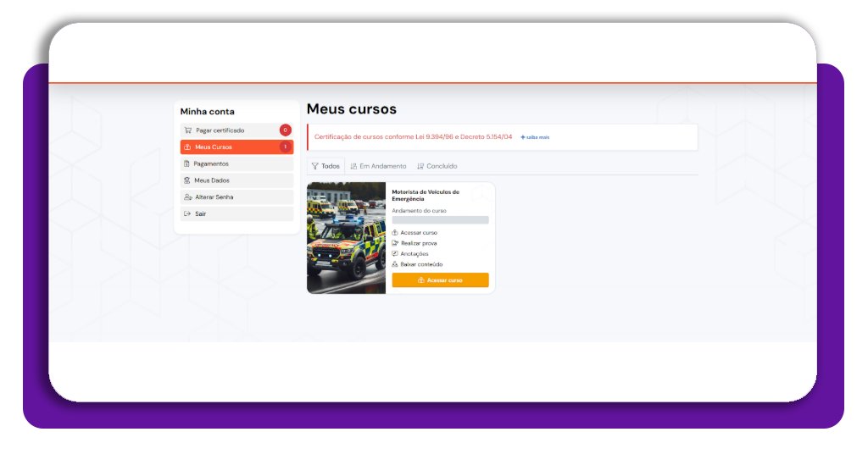Viewport: 868px width, 454px height.
Task: Click the small Acessar curso link above Realizar prova
Action: (418, 233)
